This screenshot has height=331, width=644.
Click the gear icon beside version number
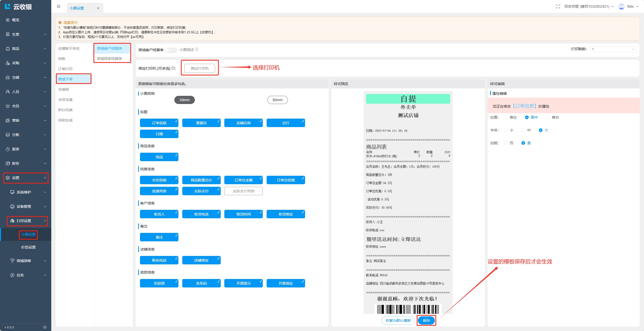click(x=45, y=327)
